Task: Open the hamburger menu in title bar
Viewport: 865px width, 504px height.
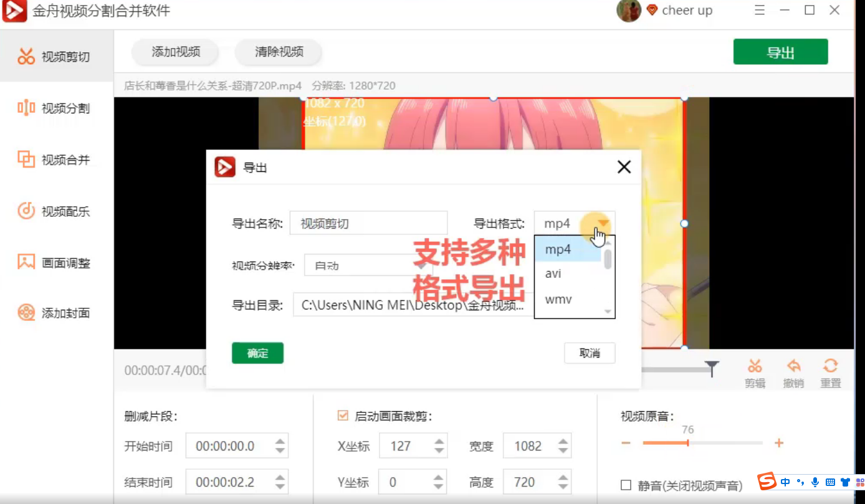Action: (760, 11)
